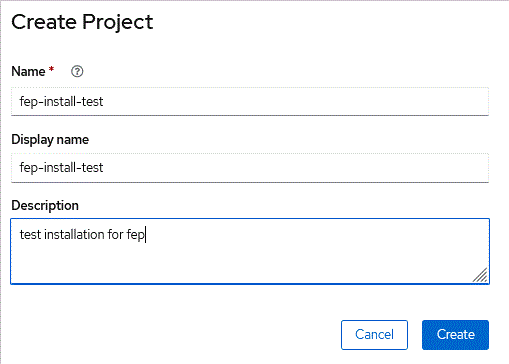Click inside the Description text area
This screenshot has height=364, width=509.
pos(250,251)
